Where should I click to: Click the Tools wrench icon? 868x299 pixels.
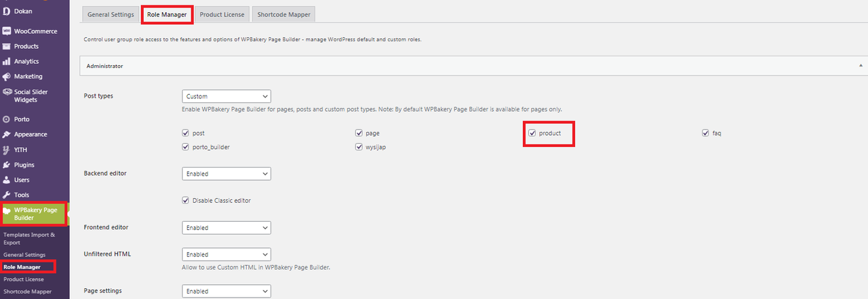pyautogui.click(x=6, y=195)
